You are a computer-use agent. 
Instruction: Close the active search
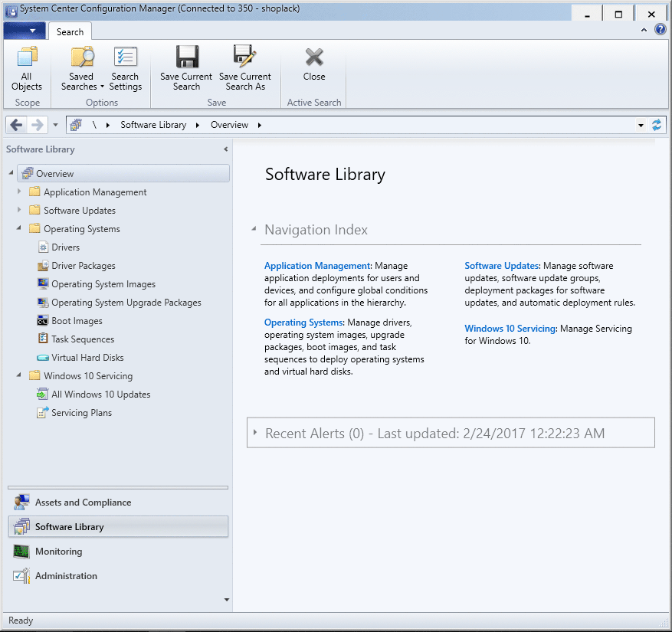pyautogui.click(x=314, y=64)
